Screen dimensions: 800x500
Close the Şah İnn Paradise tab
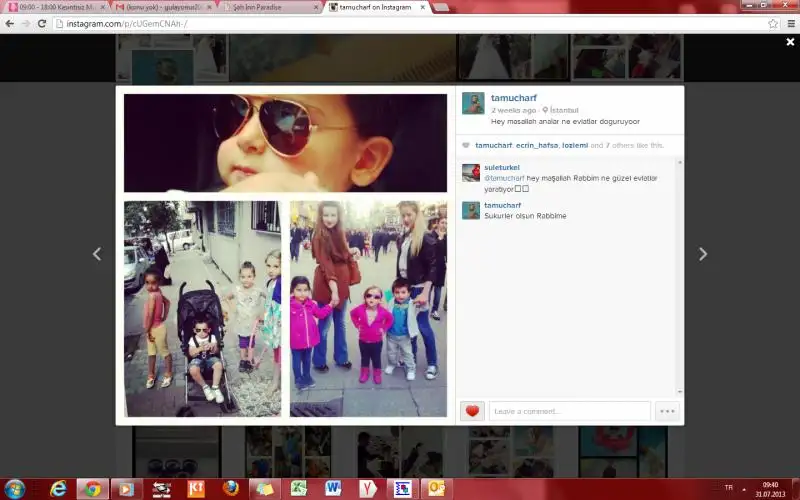[316, 7]
